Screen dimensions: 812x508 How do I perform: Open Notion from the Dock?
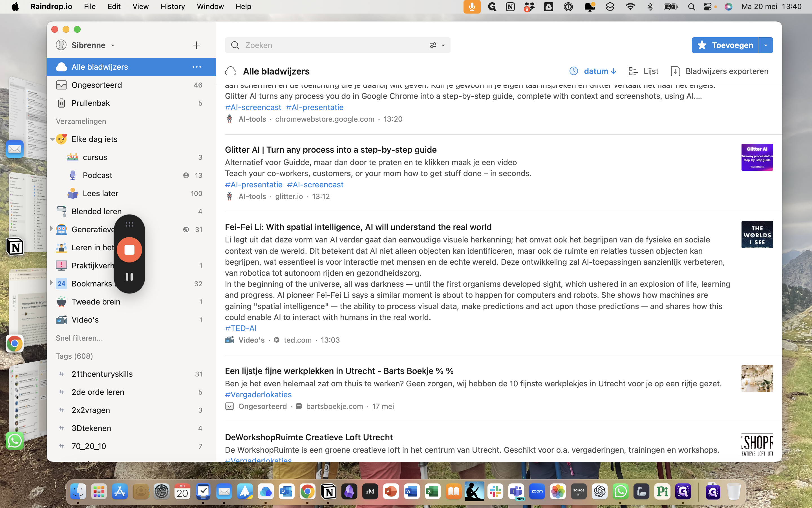[x=328, y=492]
